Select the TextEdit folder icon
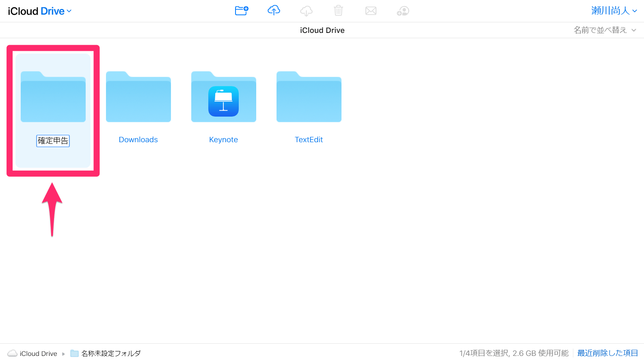 click(x=309, y=97)
